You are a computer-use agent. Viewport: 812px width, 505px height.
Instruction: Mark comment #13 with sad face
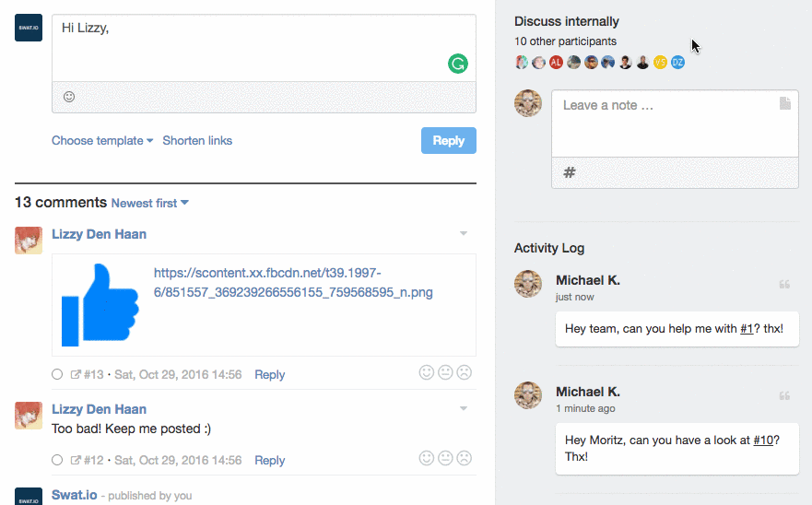[x=464, y=372]
